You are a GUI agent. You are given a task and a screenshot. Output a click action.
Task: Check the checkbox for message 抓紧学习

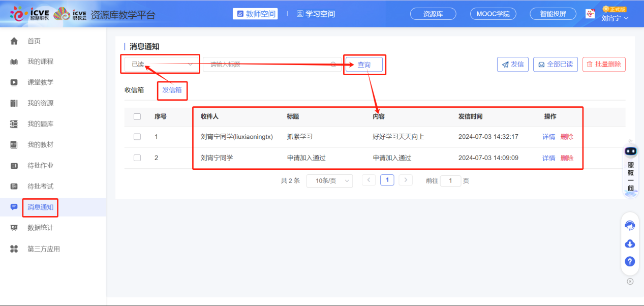(x=137, y=137)
